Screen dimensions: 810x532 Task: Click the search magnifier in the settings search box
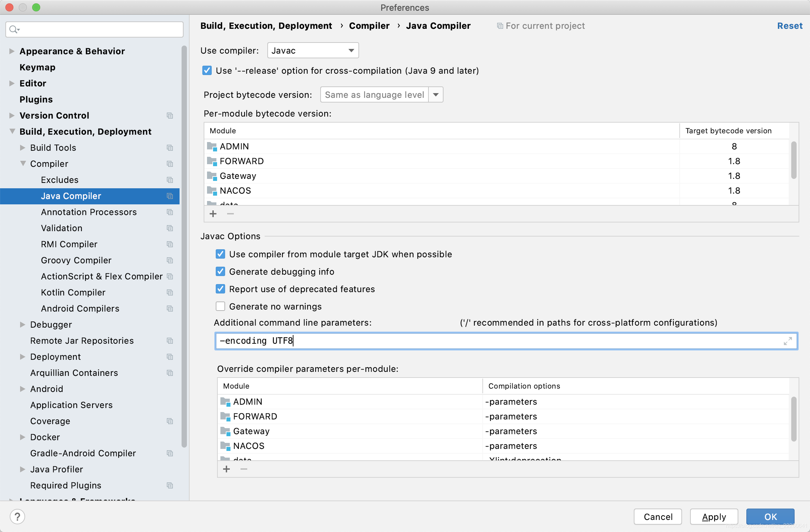(14, 29)
